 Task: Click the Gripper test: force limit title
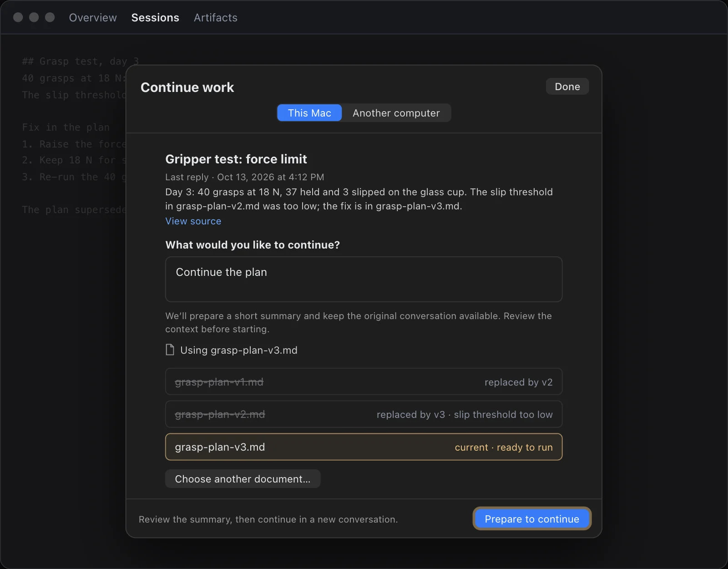click(236, 159)
